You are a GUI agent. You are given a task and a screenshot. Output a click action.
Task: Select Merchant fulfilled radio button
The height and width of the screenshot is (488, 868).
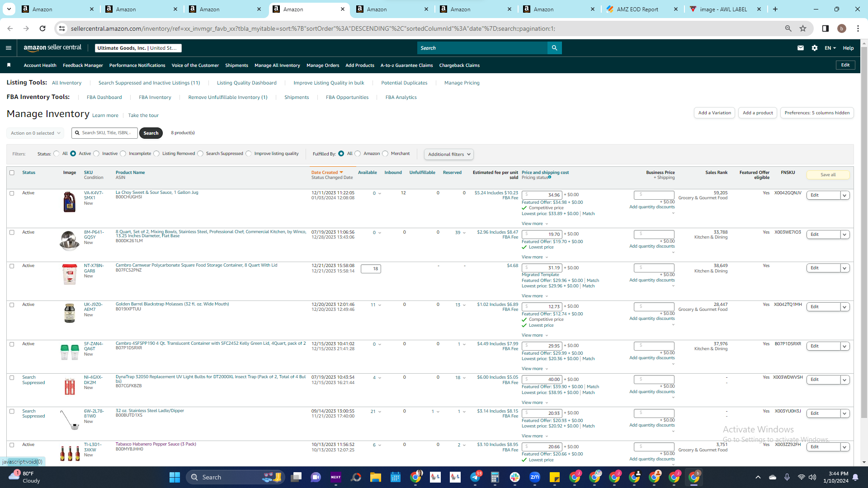pos(385,154)
